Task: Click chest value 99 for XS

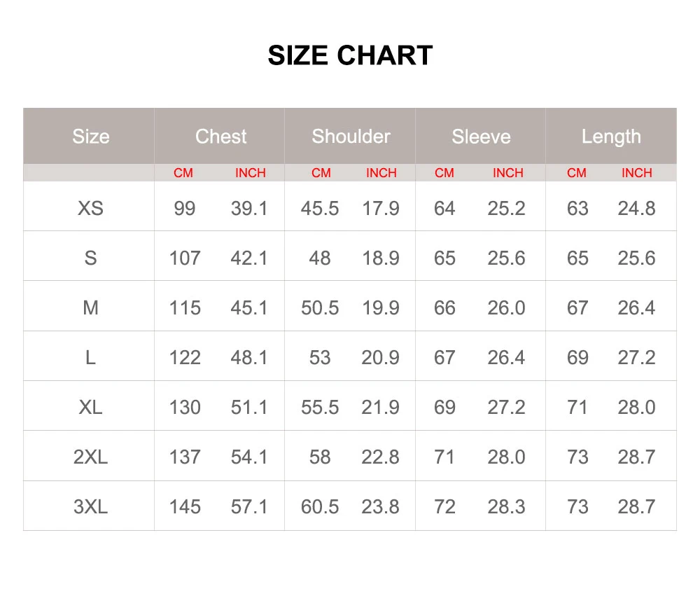Action: click(185, 208)
